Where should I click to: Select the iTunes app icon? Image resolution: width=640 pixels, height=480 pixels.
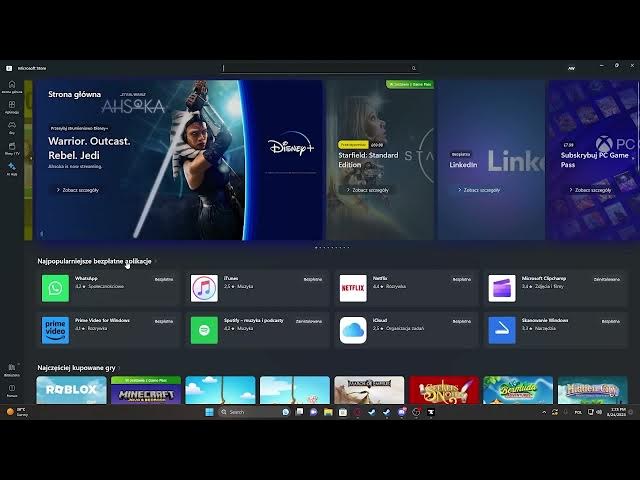click(x=204, y=288)
